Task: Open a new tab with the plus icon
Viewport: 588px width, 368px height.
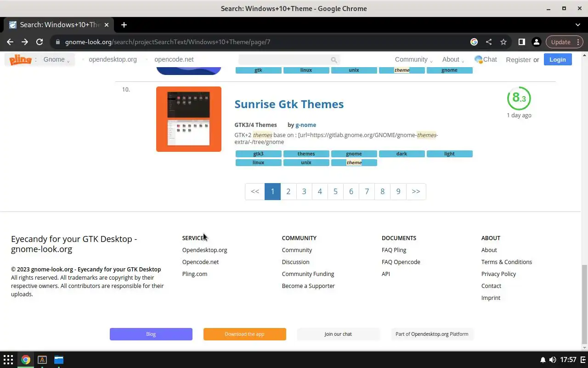Action: [124, 25]
